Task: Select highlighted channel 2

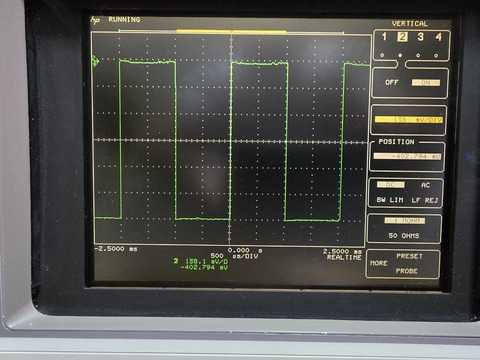Action: pyautogui.click(x=402, y=37)
